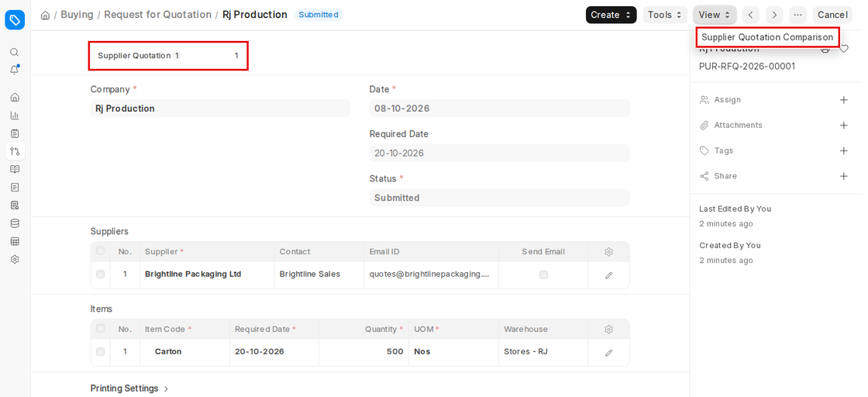The image size is (868, 397).
Task: Click plus icon next to Share
Action: [x=844, y=176]
